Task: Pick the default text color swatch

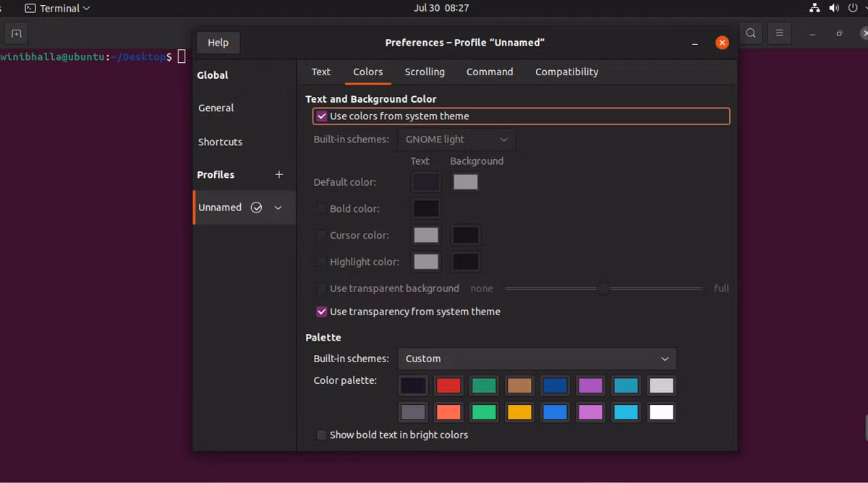Action: click(x=426, y=182)
